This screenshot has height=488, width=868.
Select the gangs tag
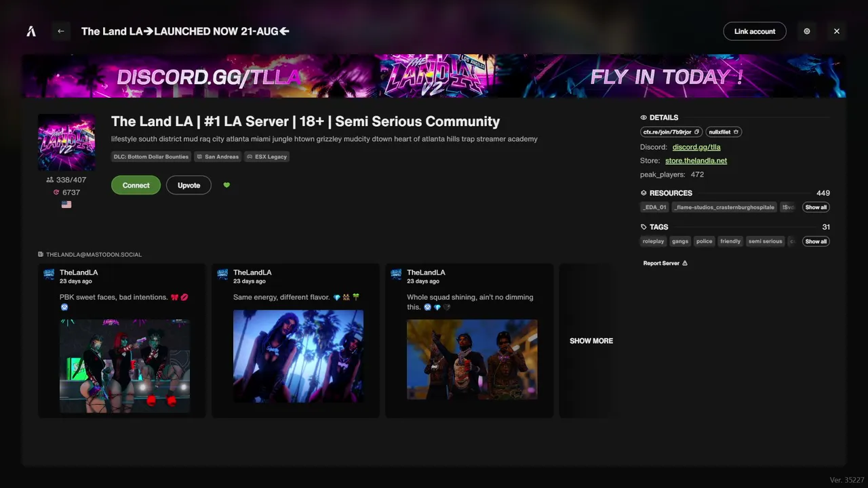(x=680, y=241)
